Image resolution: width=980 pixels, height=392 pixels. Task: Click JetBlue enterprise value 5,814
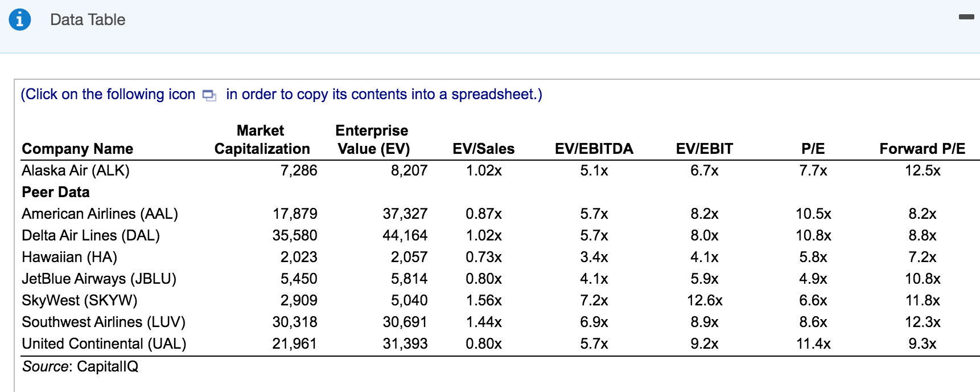coord(409,279)
